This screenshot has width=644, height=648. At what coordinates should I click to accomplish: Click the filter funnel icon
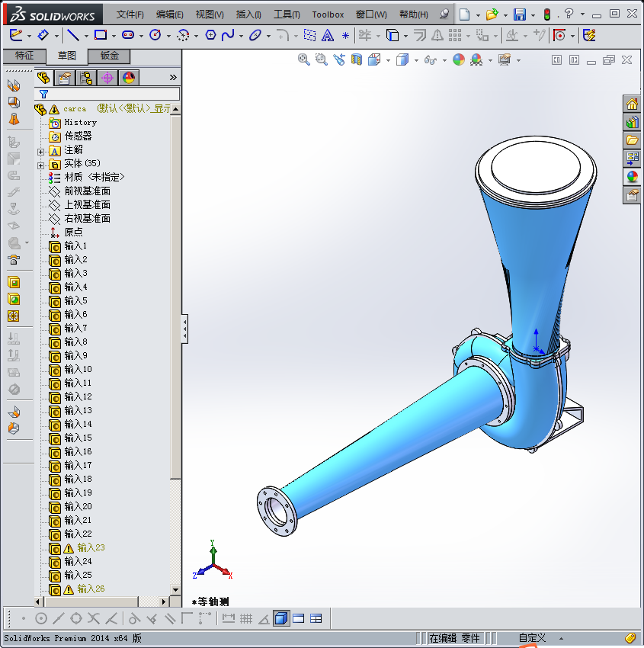[x=43, y=94]
